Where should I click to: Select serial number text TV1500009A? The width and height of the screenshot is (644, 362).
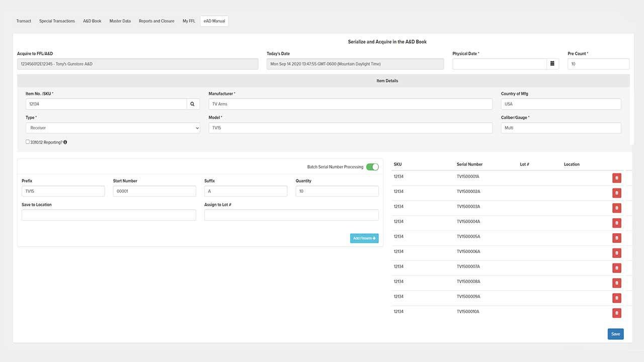pyautogui.click(x=468, y=297)
